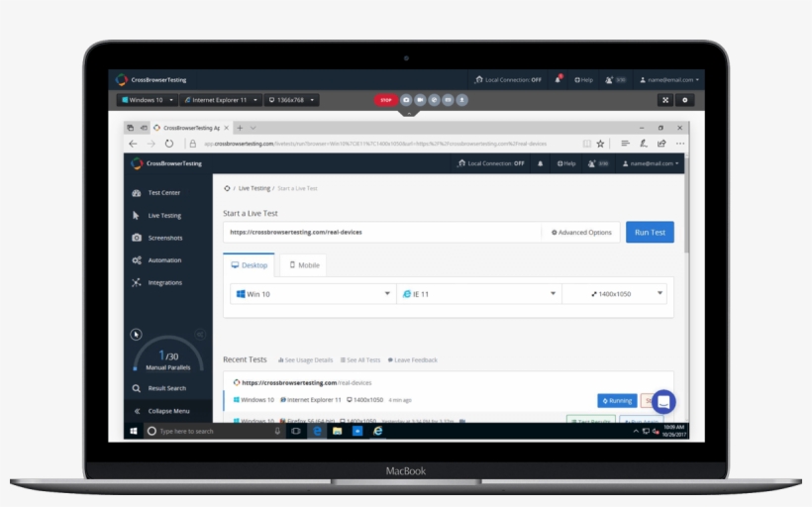Click the Internet Explorer taskbar icon

[x=378, y=431]
